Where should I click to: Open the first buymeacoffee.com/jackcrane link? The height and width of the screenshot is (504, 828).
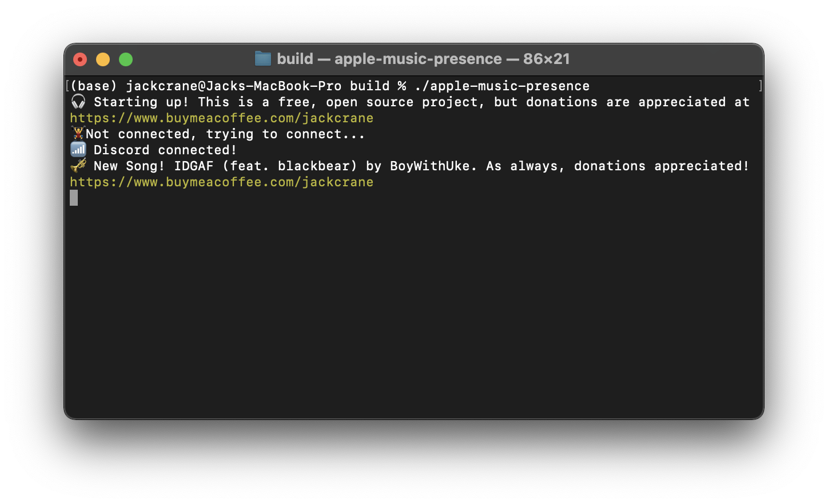coord(221,118)
